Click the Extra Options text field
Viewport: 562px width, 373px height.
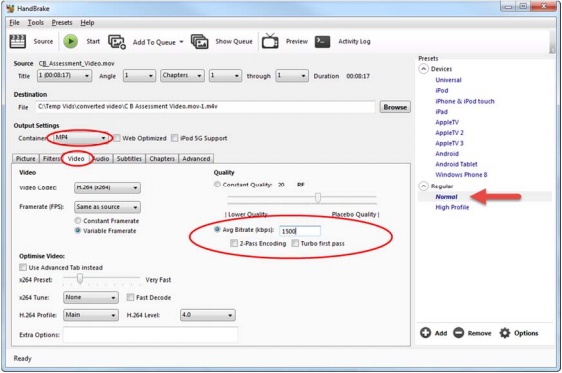pos(151,334)
